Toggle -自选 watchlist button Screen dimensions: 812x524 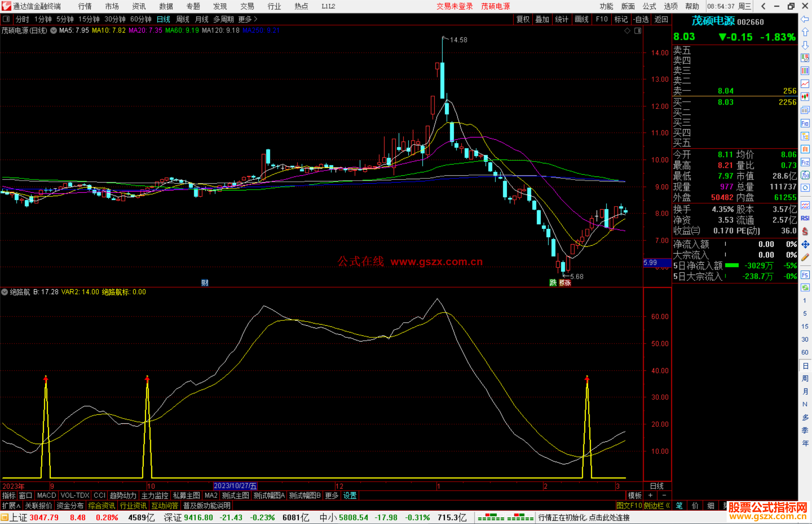click(x=641, y=19)
